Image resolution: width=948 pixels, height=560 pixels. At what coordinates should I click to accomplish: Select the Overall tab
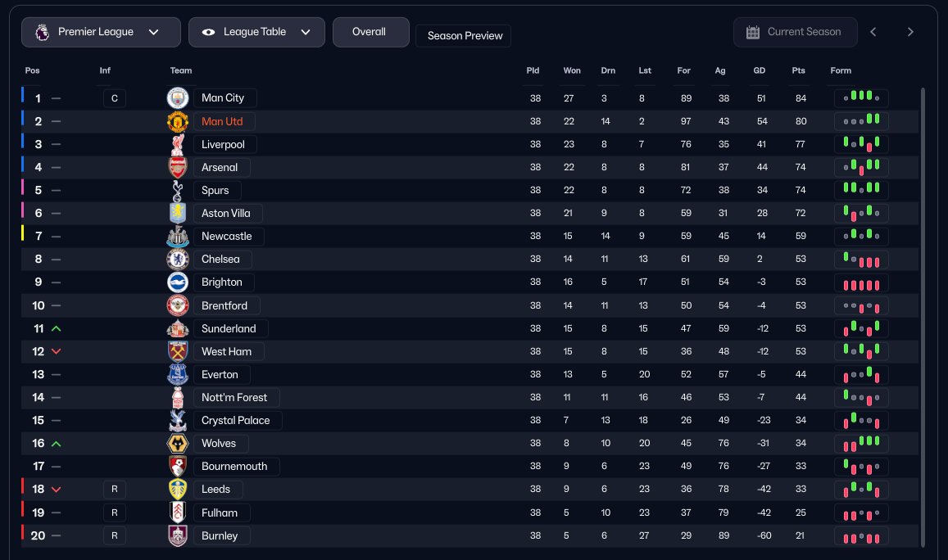(369, 32)
